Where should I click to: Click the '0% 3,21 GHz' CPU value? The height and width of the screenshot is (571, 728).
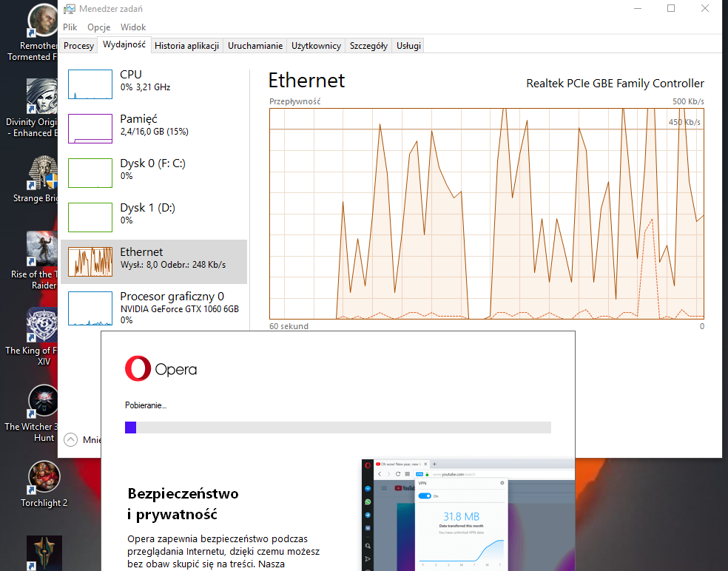pyautogui.click(x=145, y=87)
